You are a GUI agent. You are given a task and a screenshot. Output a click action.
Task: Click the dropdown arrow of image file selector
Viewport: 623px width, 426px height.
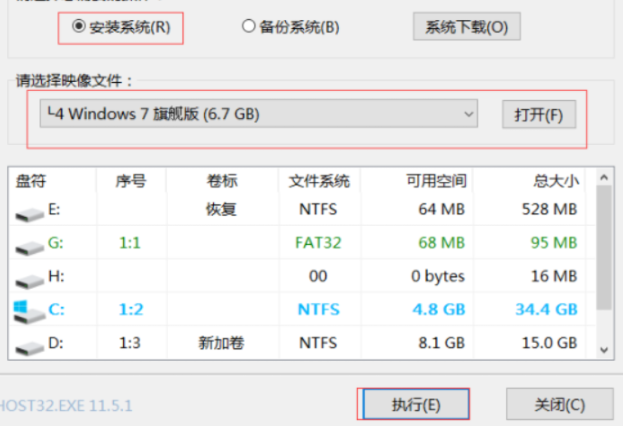pyautogui.click(x=468, y=115)
